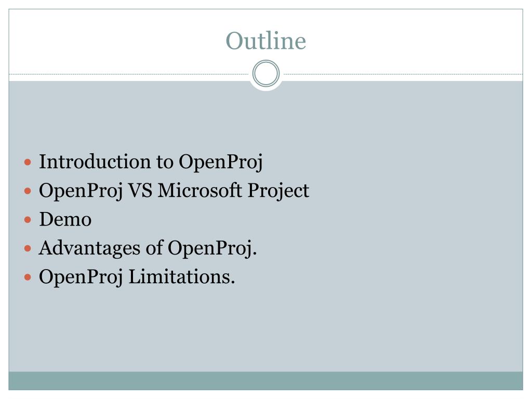This screenshot has width=532, height=399.
Task: Select the orange bullet next to Demo
Action: 28,220
